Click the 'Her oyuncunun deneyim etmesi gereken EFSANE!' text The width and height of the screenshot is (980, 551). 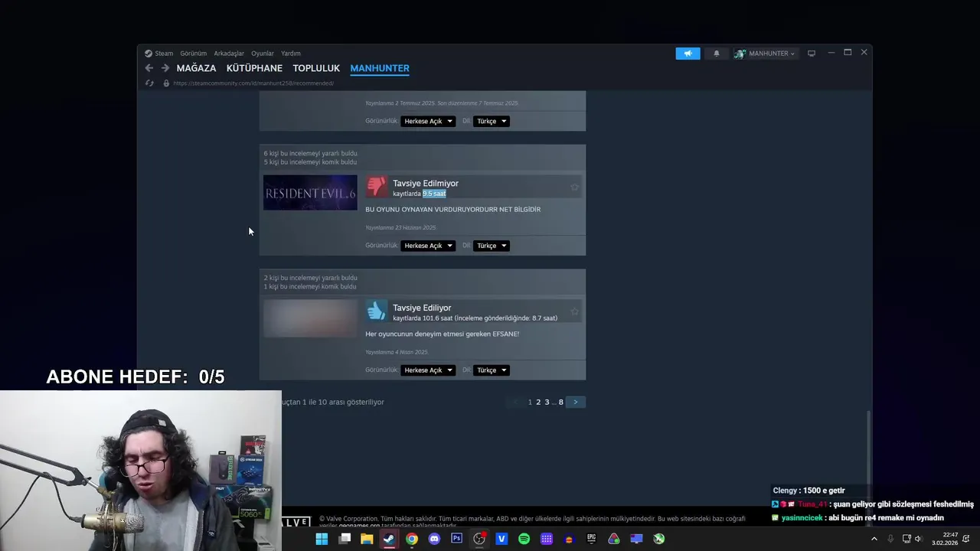[442, 334]
